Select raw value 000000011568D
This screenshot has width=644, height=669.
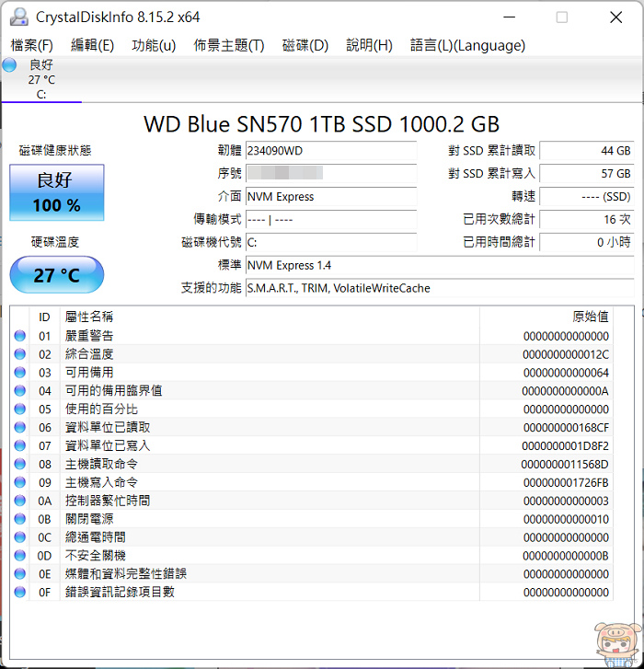coord(565,464)
